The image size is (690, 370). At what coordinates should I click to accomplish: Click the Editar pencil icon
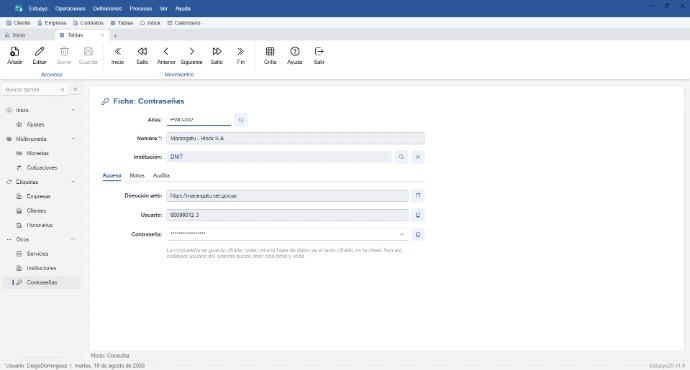point(39,51)
